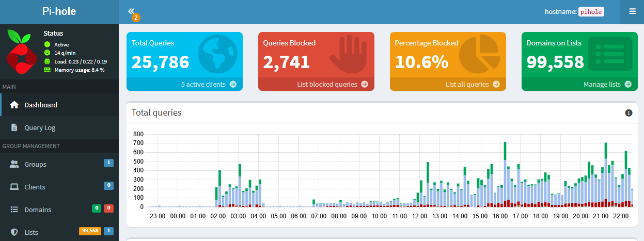Open the Query Log page

(59, 127)
